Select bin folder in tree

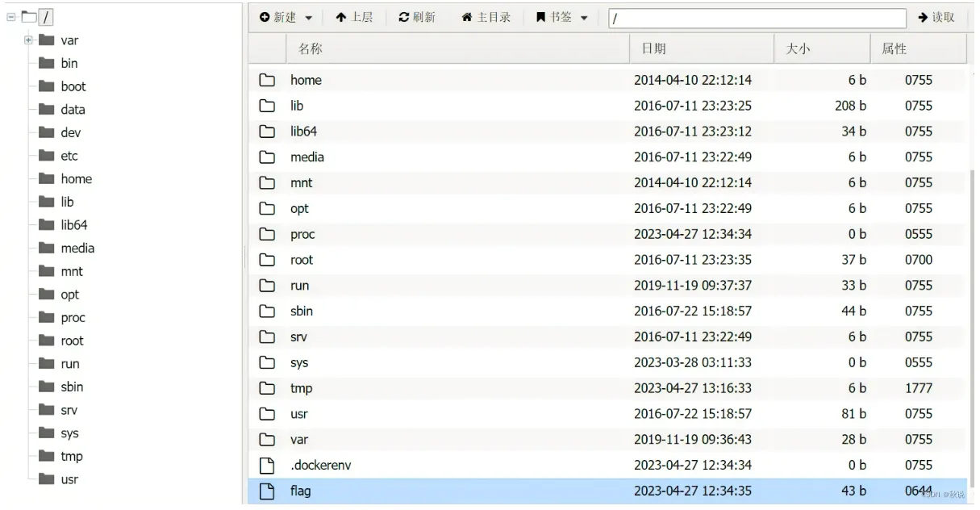[69, 63]
